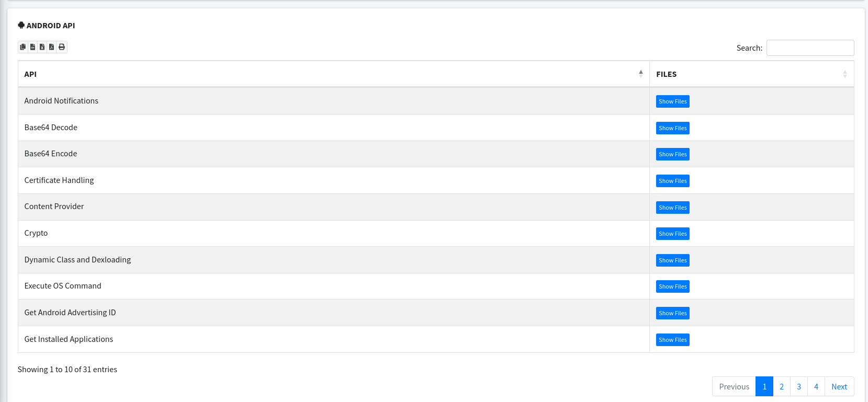Show files for Certificate Handling
Viewport: 868px width, 402px height.
672,181
